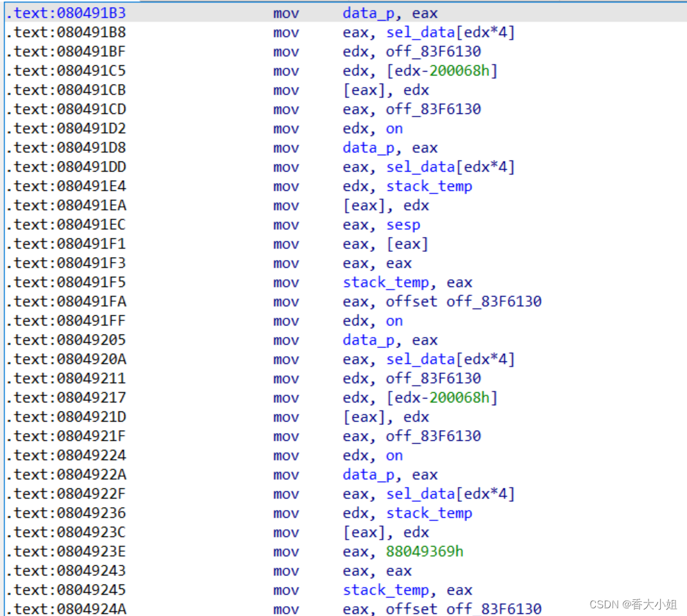Click the sesp operand at 080491EC
This screenshot has width=687, height=616.
pyautogui.click(x=403, y=225)
